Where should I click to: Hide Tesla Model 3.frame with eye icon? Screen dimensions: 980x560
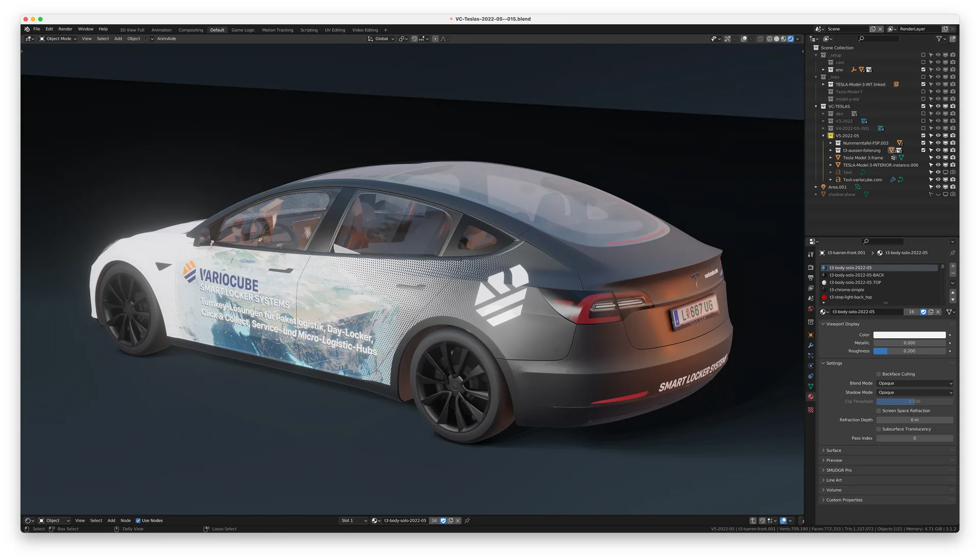pos(938,158)
